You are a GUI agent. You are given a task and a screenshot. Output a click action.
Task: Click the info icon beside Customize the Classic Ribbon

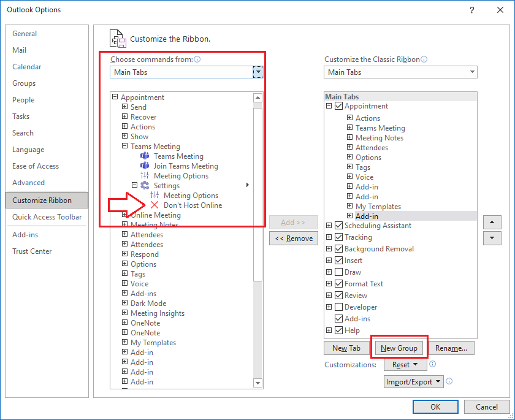(424, 59)
